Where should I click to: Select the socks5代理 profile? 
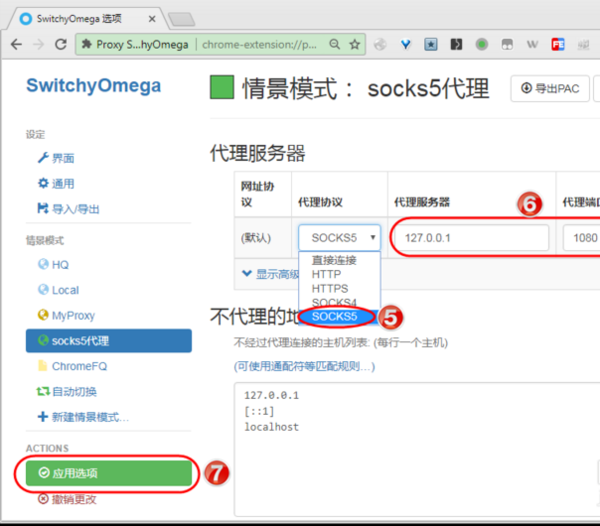coord(109,340)
